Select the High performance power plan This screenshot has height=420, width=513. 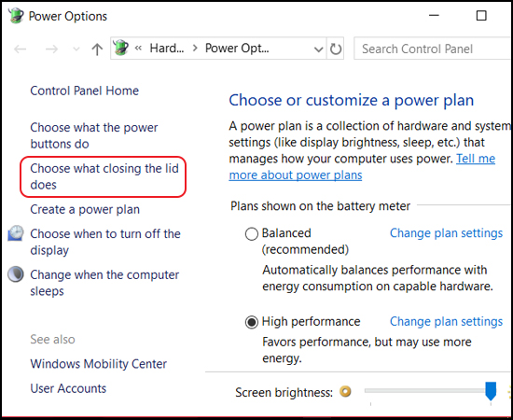pos(251,322)
